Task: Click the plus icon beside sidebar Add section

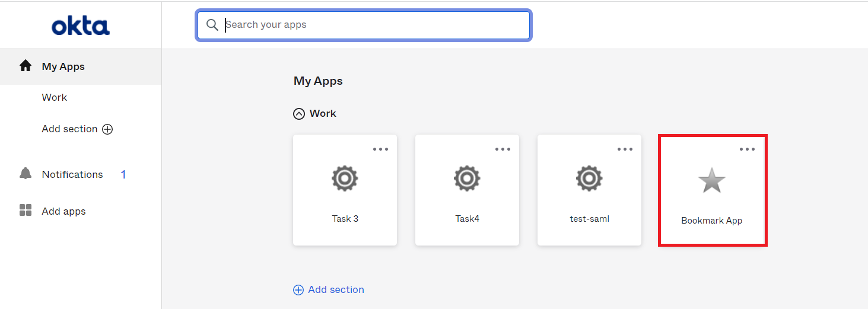Action: click(x=107, y=129)
